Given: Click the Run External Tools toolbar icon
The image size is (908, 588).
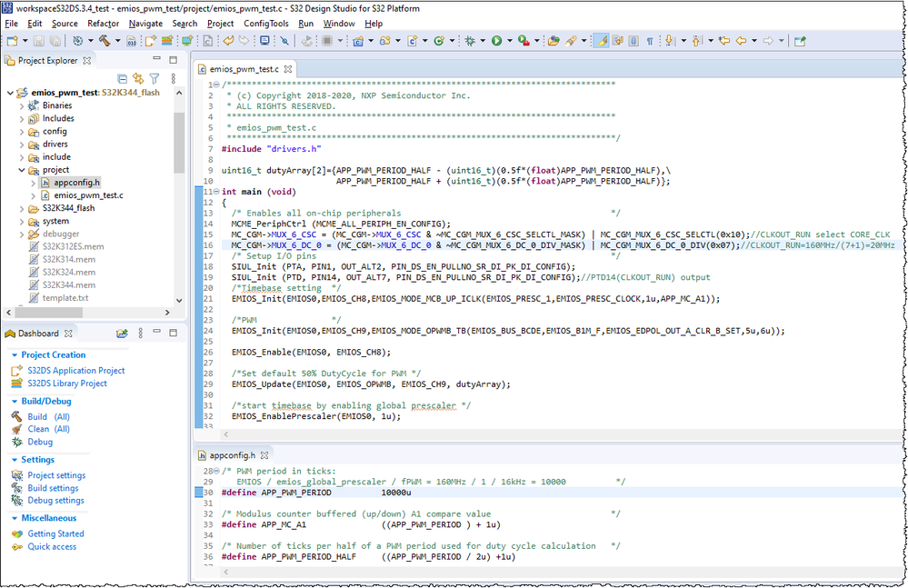Looking at the screenshot, I should 524,41.
